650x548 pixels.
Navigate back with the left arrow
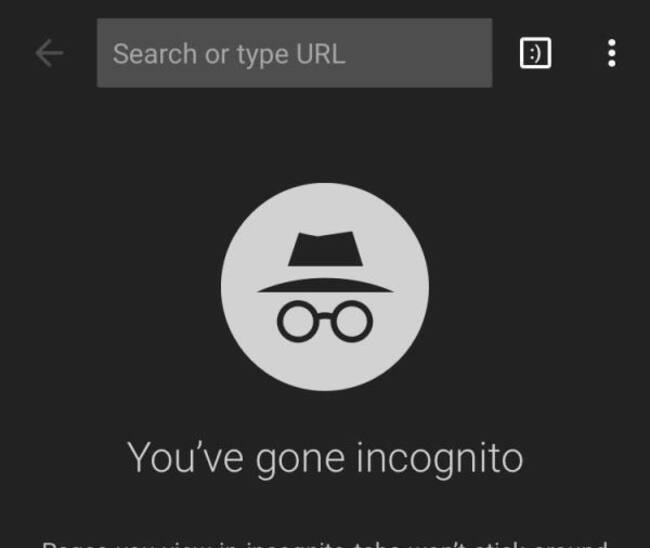click(x=49, y=53)
